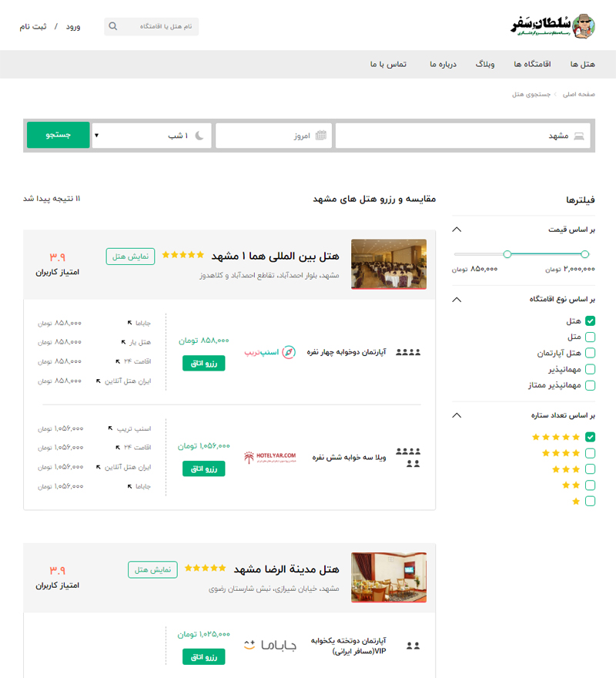
Task: Click the اسنپ‌تریپ compass logo
Action: pos(288,351)
